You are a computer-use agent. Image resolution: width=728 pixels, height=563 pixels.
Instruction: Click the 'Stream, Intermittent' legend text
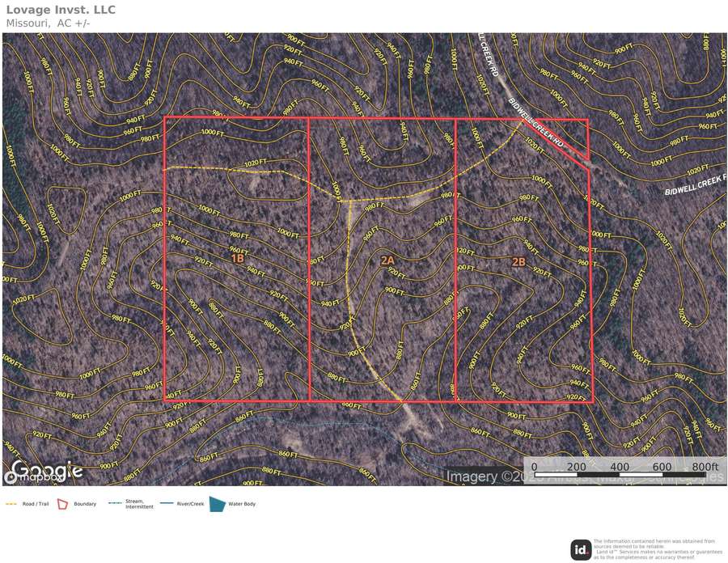[139, 504]
